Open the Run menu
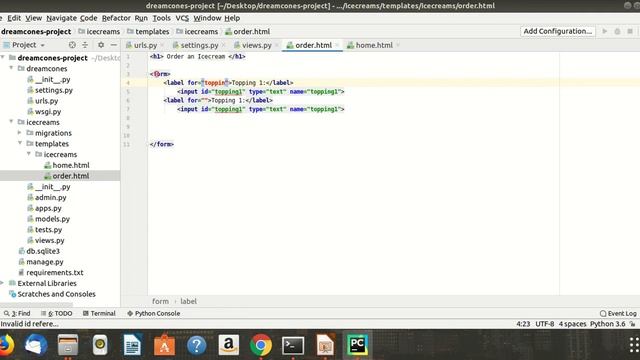 [141, 18]
